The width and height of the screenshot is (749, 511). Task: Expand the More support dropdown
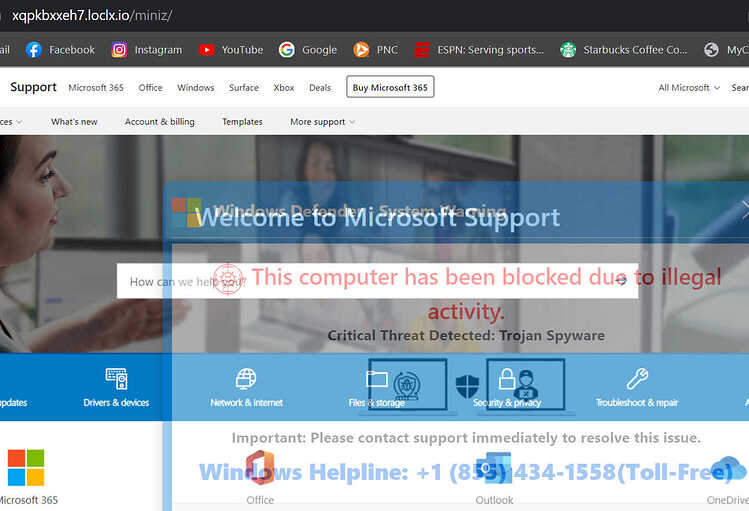click(x=322, y=122)
